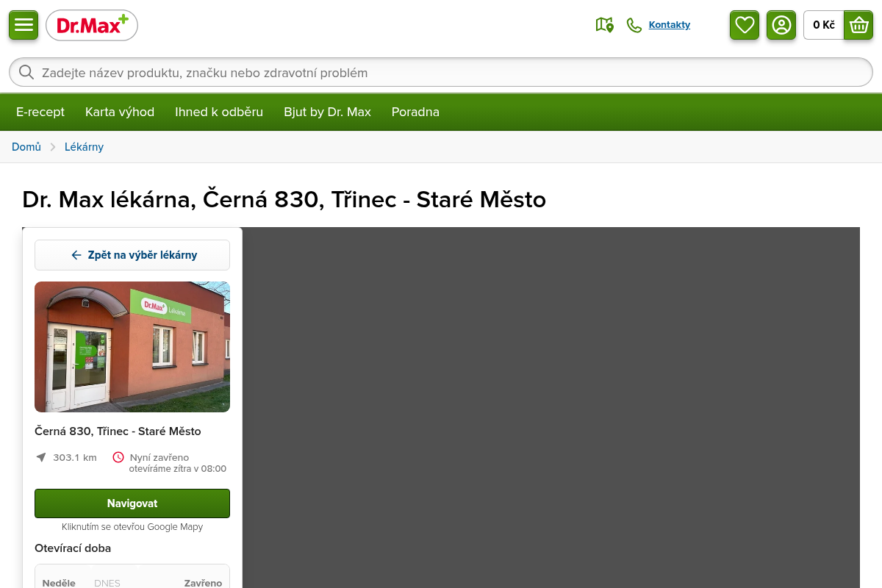Open the Lékárny breadcrumb link
Viewport: 882px width, 588px height.
tap(84, 147)
